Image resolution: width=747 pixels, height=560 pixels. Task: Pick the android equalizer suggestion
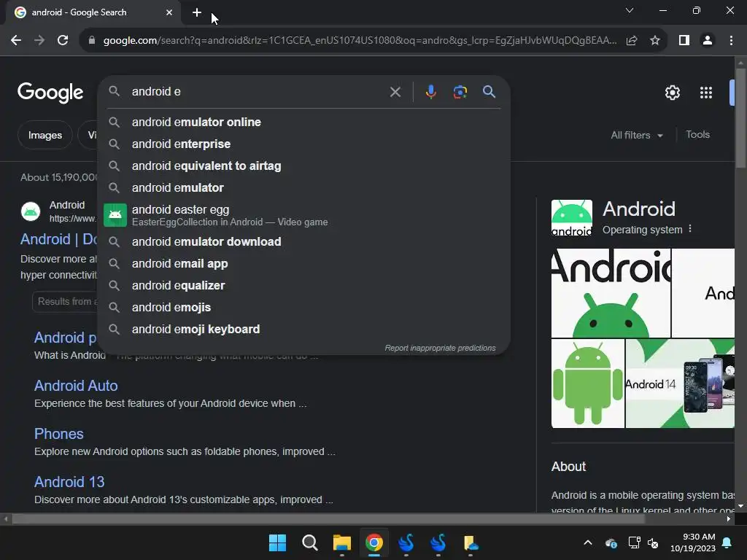tap(303, 285)
